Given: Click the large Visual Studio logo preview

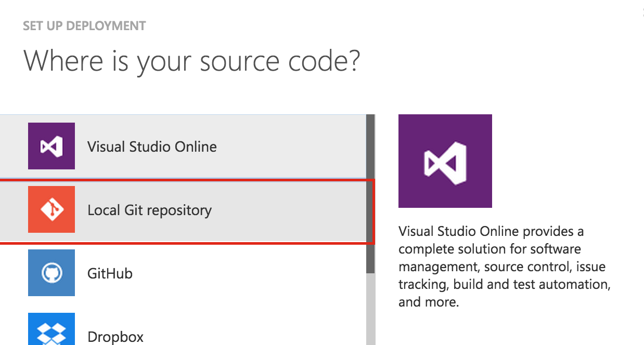Looking at the screenshot, I should click(445, 161).
